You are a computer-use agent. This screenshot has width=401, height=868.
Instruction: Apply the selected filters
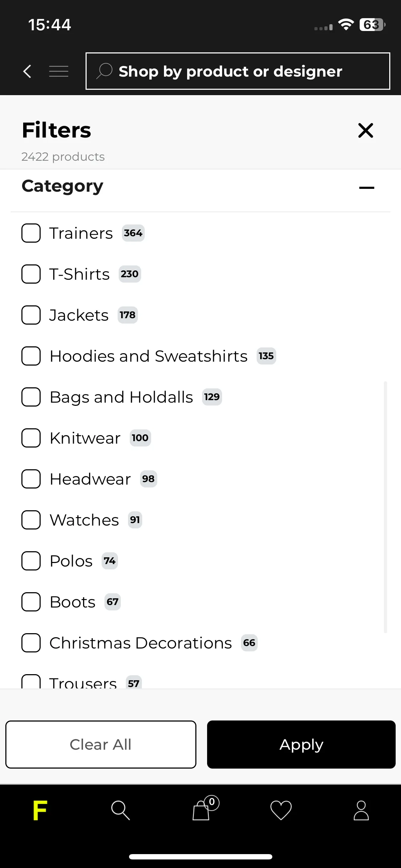pyautogui.click(x=301, y=744)
